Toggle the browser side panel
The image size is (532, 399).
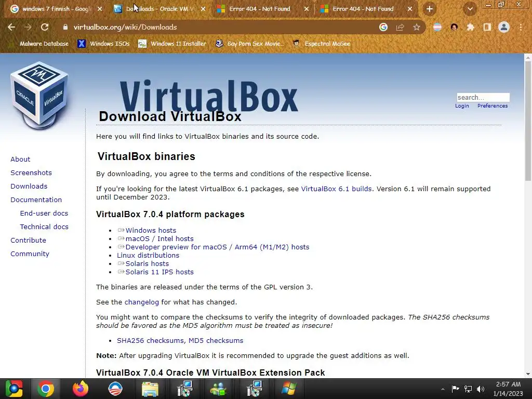487,27
